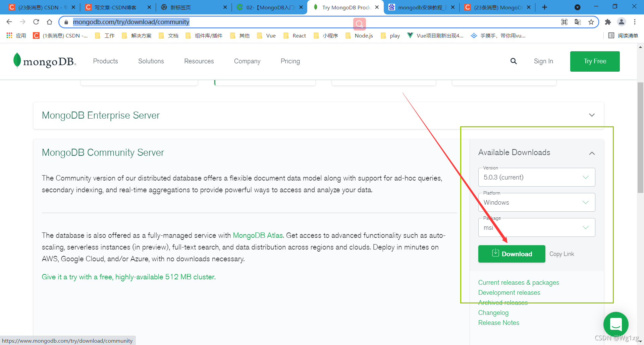Open the extensions puzzle icon
The width and height of the screenshot is (644, 345).
pyautogui.click(x=608, y=22)
